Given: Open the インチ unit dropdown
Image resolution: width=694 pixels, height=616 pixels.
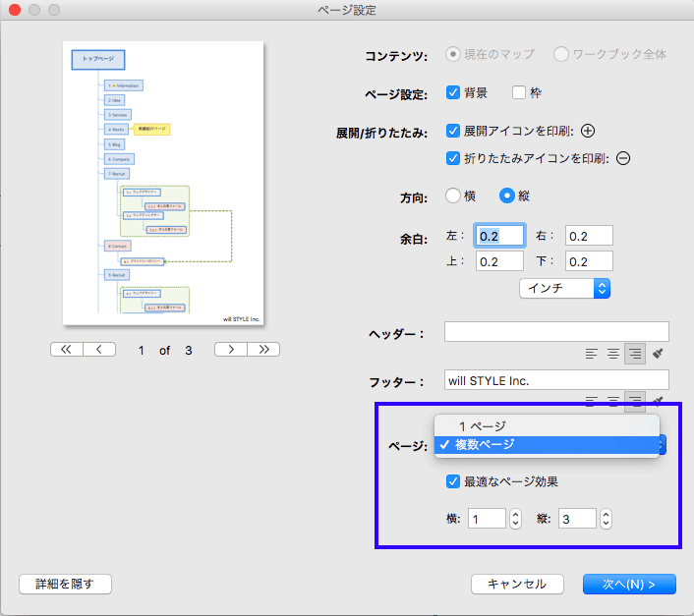Looking at the screenshot, I should [565, 288].
